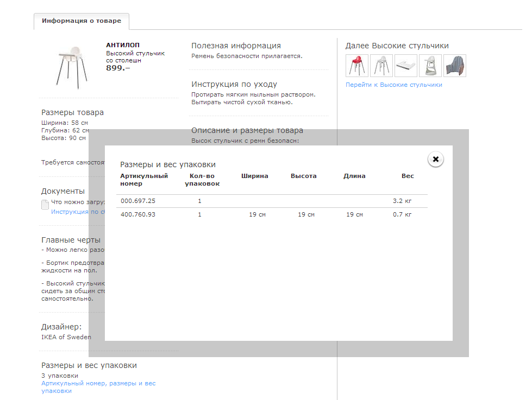The width and height of the screenshot is (532, 400).
Task: Open Артикульный номер, размеры и вес упаковки link
Action: tap(98, 387)
